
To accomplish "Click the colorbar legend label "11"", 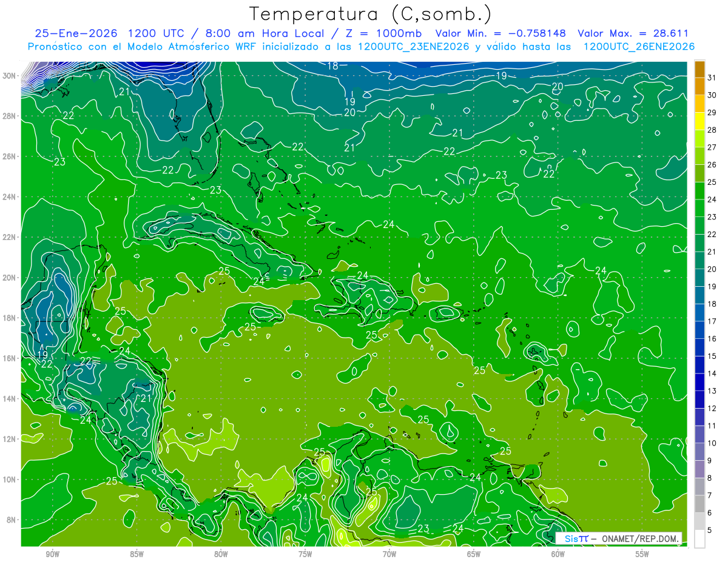I will pyautogui.click(x=712, y=426).
